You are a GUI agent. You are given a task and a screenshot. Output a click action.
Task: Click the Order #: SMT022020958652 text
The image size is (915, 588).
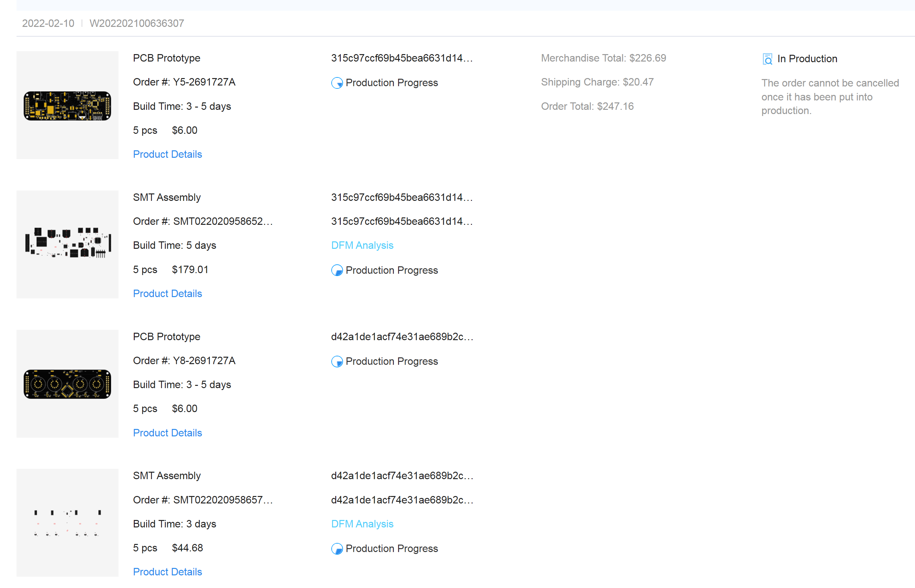point(203,222)
